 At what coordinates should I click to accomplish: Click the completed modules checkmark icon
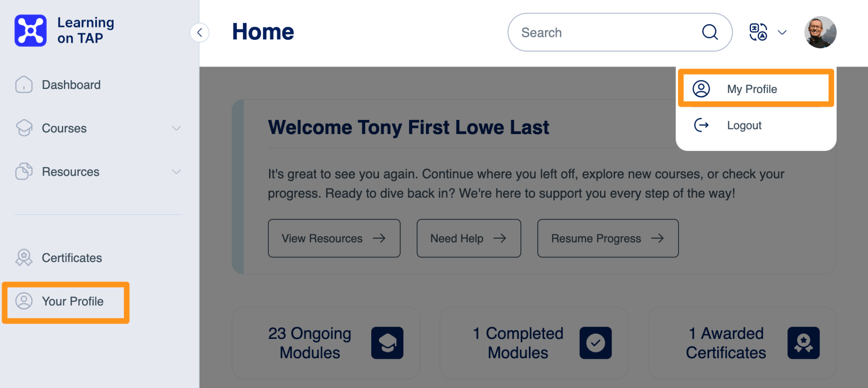coord(595,343)
